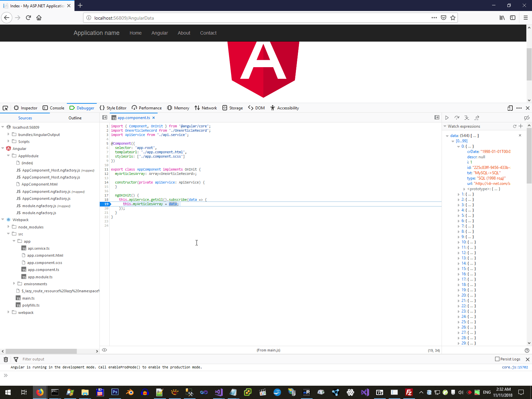The width and height of the screenshot is (532, 399).
Task: Close the developer tools panel
Action: pyautogui.click(x=528, y=108)
